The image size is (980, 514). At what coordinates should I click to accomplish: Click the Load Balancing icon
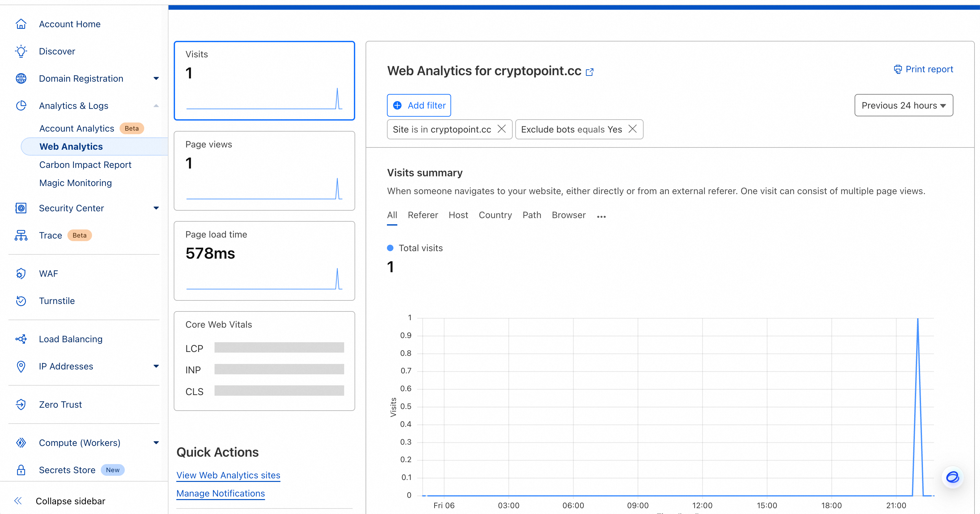click(x=21, y=339)
